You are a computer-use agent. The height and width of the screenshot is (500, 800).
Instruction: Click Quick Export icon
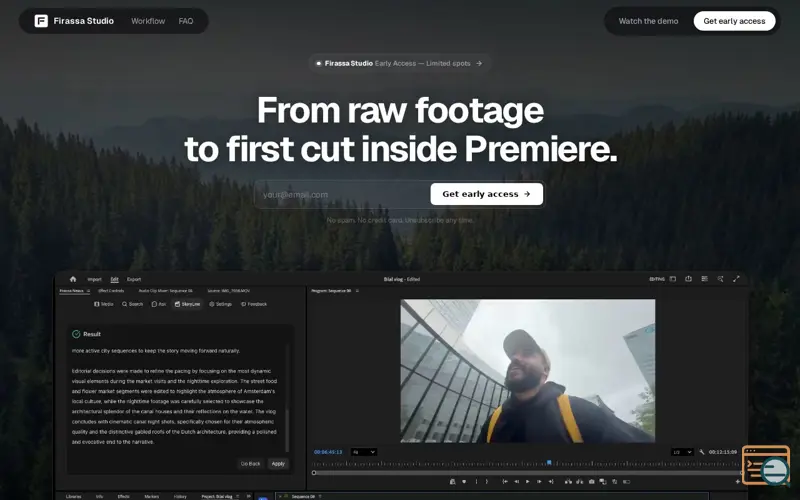(689, 279)
